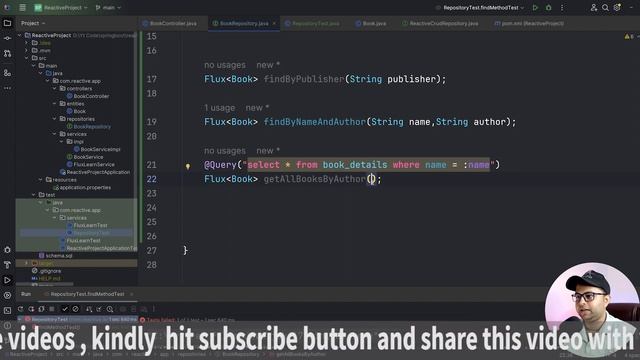Collapse the repositories package
Screen dimensions: 640x360
(54, 119)
